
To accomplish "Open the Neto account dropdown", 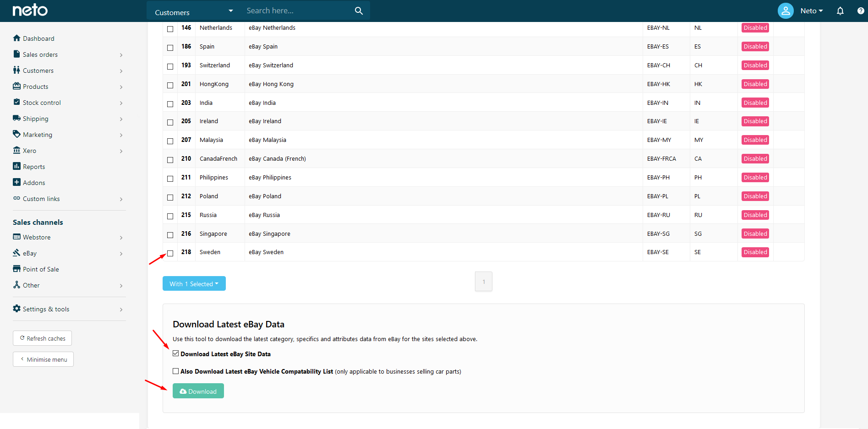I will [811, 11].
